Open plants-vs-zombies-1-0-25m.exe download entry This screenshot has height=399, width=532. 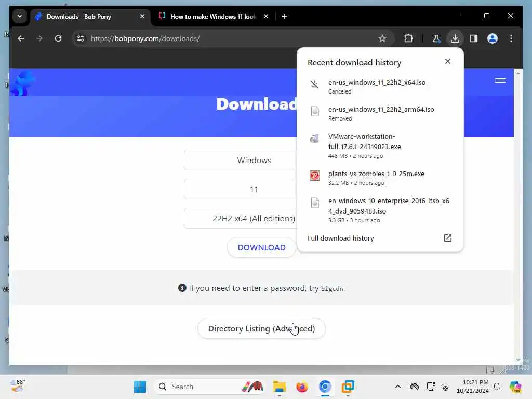click(x=380, y=178)
